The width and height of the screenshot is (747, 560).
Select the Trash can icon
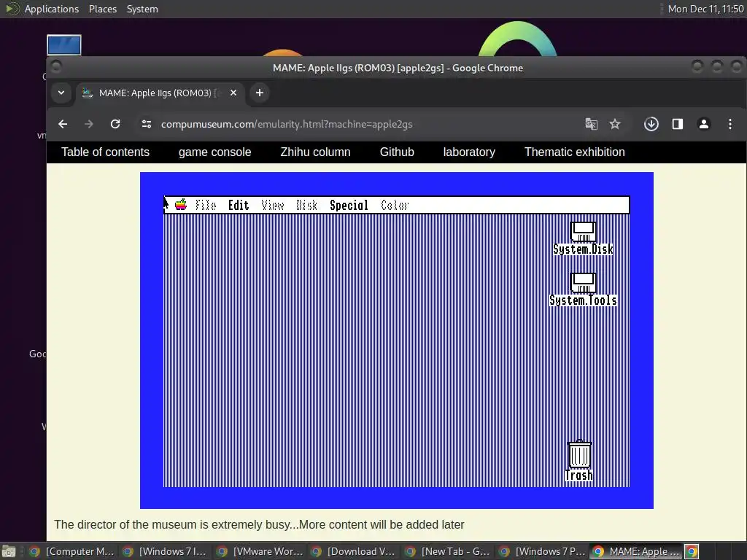click(579, 461)
